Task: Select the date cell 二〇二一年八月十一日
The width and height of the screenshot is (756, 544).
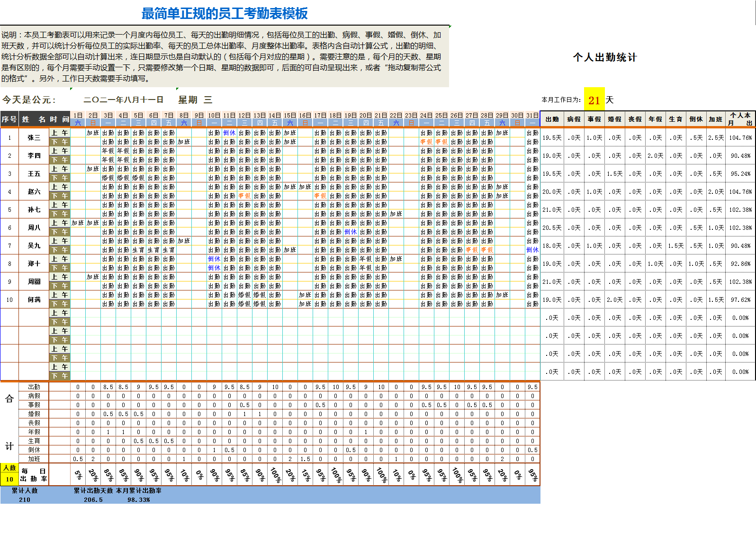Action: click(x=123, y=100)
